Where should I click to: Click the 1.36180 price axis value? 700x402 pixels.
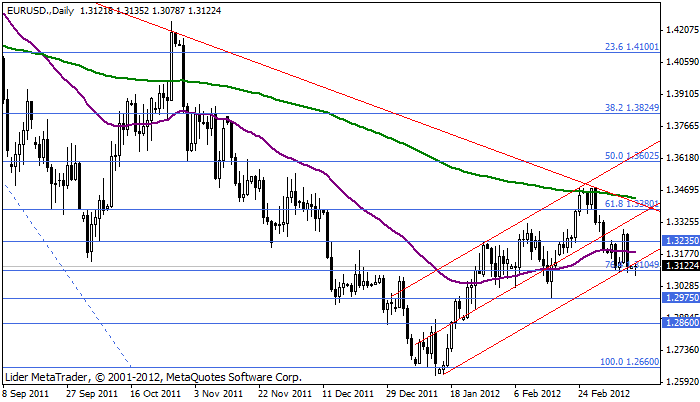(682, 158)
